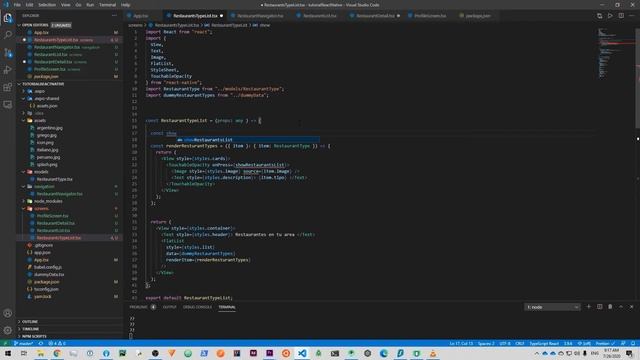This screenshot has height=360, width=640.
Task: Open argentino.jpg in the file tree
Action: tap(49, 128)
